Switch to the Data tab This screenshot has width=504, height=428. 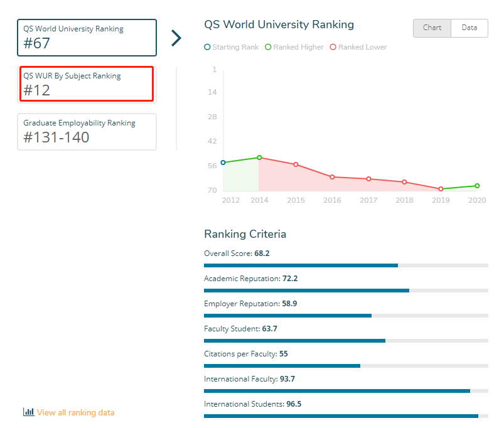point(469,28)
